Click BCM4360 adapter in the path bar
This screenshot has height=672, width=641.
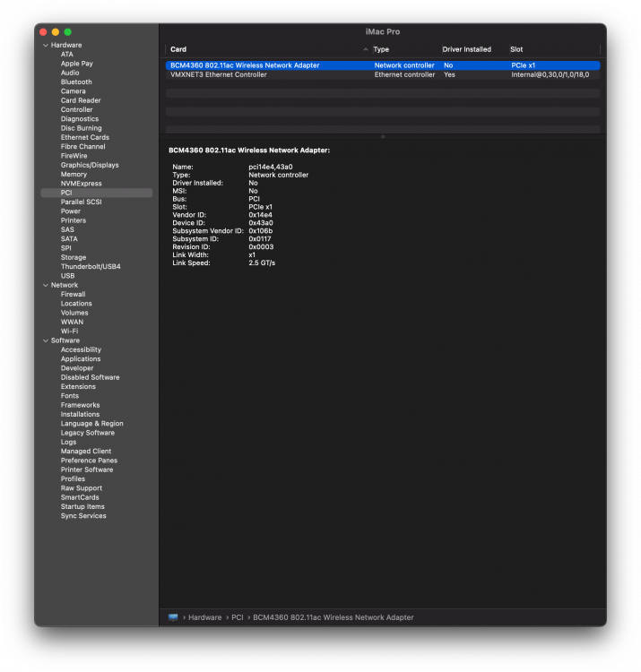point(333,617)
